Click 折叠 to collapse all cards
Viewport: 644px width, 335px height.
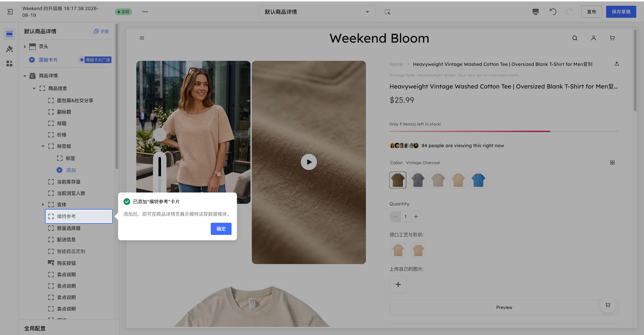point(101,31)
